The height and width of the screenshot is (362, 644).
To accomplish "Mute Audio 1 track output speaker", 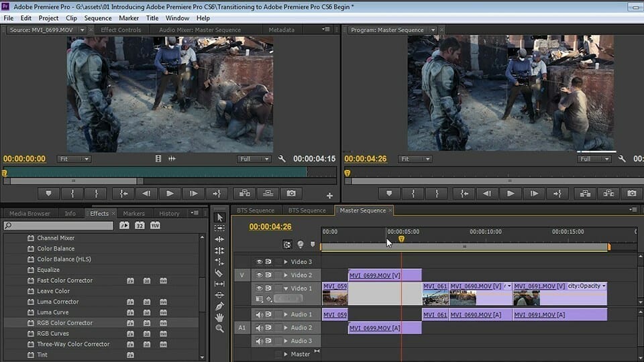I will click(x=259, y=314).
